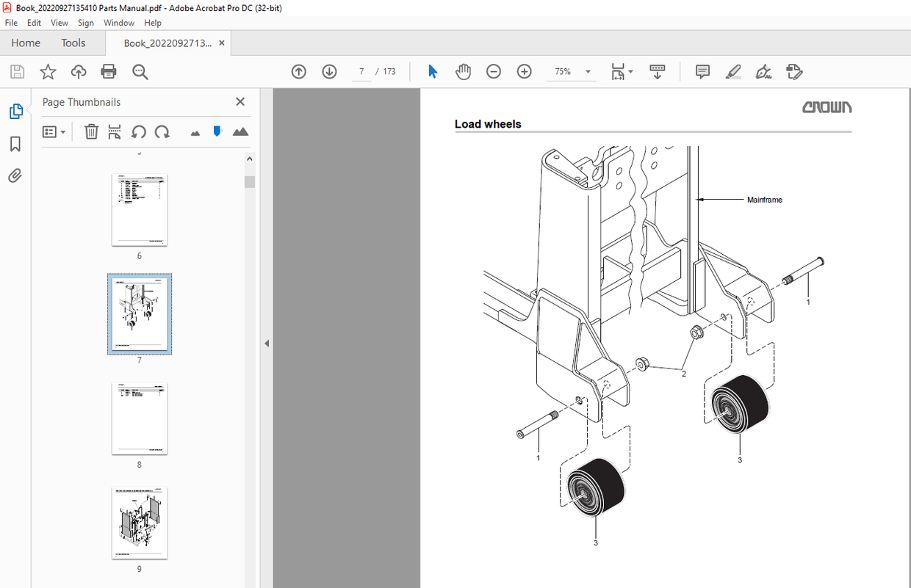This screenshot has height=588, width=911.
Task: Open the Attachments panel
Action: coord(15,175)
